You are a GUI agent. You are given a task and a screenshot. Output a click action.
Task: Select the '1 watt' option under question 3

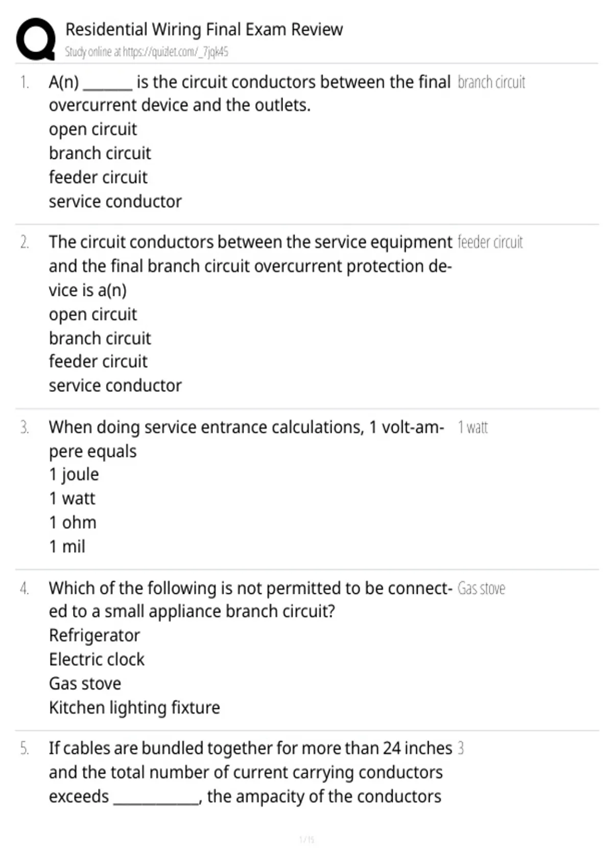72,498
